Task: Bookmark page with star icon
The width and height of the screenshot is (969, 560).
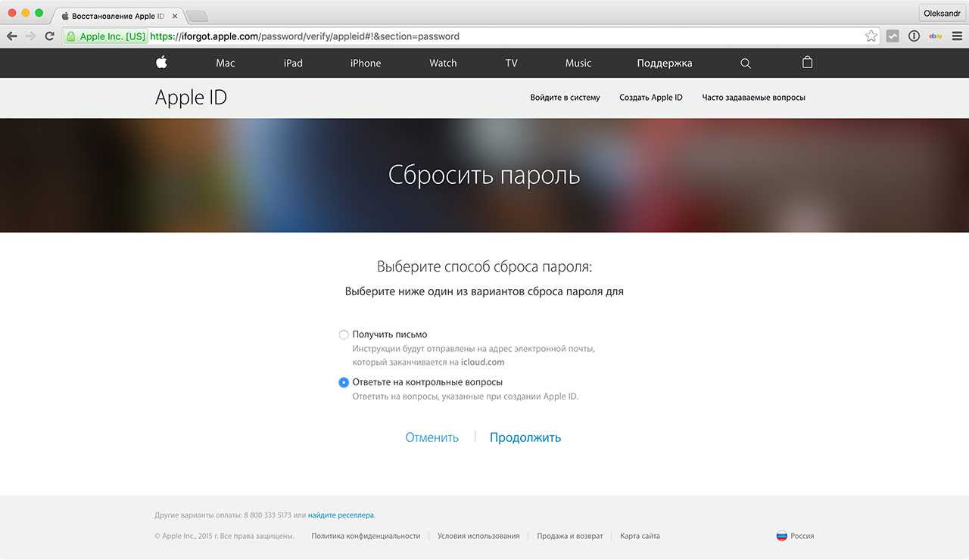Action: [871, 36]
